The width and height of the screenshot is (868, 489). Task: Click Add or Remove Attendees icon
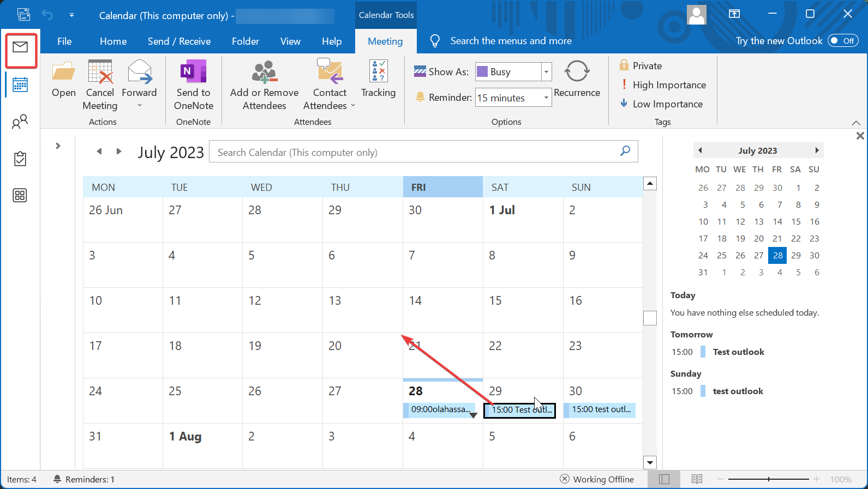point(264,72)
